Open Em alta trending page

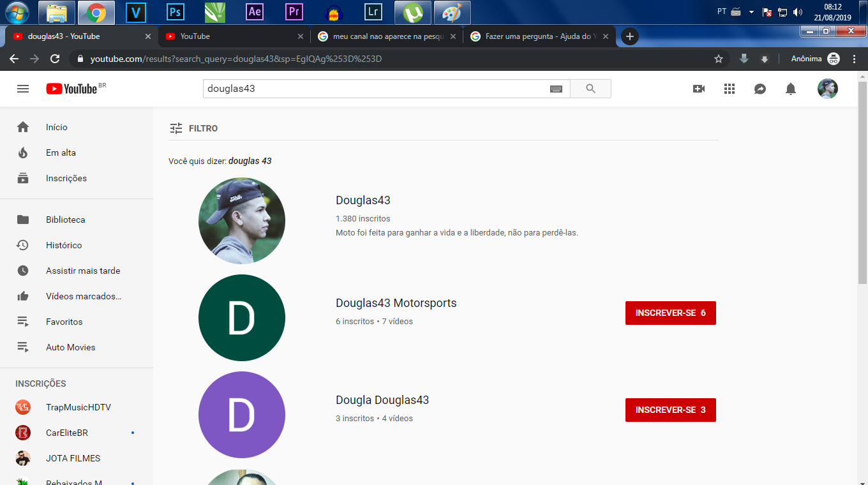pyautogui.click(x=77, y=153)
